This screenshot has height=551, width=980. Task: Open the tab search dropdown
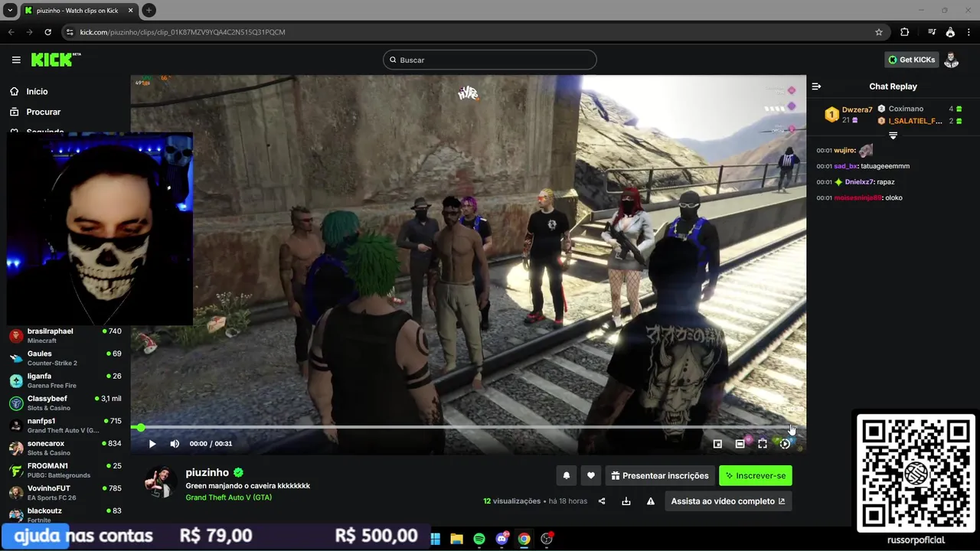(10, 10)
